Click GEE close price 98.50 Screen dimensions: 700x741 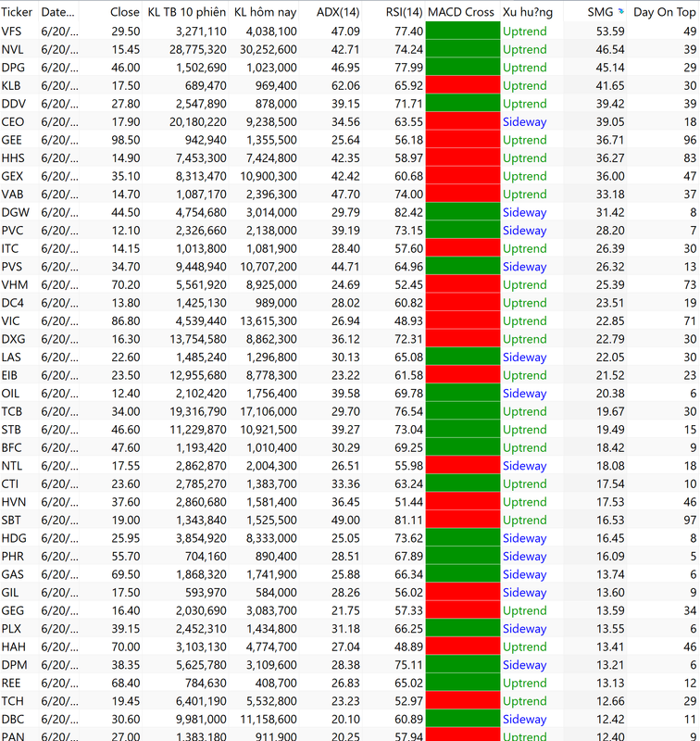pyautogui.click(x=126, y=140)
